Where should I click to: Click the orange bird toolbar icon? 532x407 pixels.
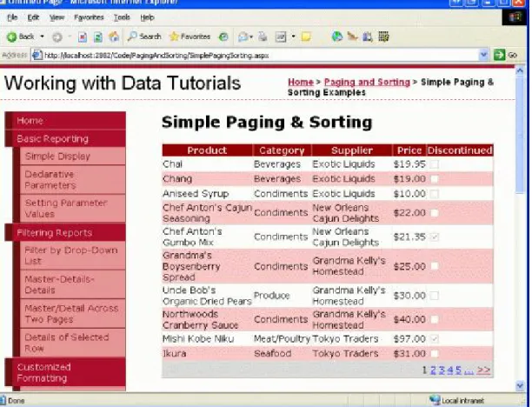tap(353, 37)
